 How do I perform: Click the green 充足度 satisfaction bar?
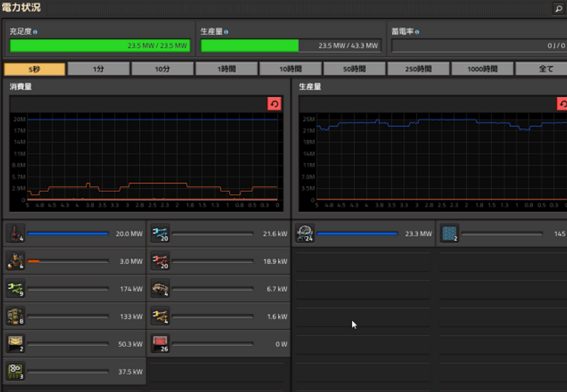click(x=100, y=46)
